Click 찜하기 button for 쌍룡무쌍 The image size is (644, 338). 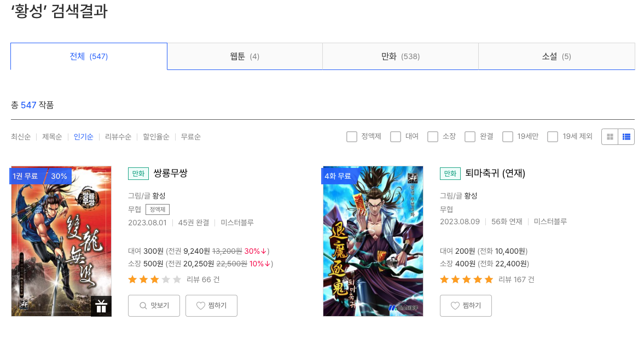tap(211, 306)
